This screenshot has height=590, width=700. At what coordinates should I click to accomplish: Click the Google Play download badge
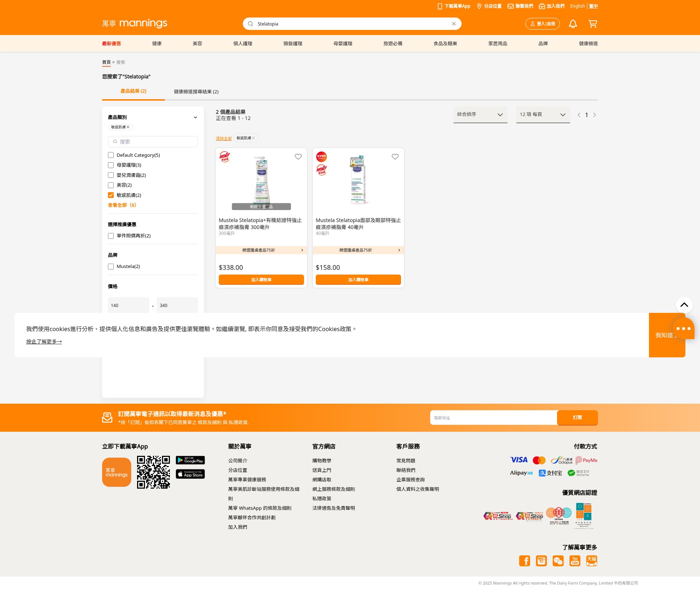[x=190, y=460]
